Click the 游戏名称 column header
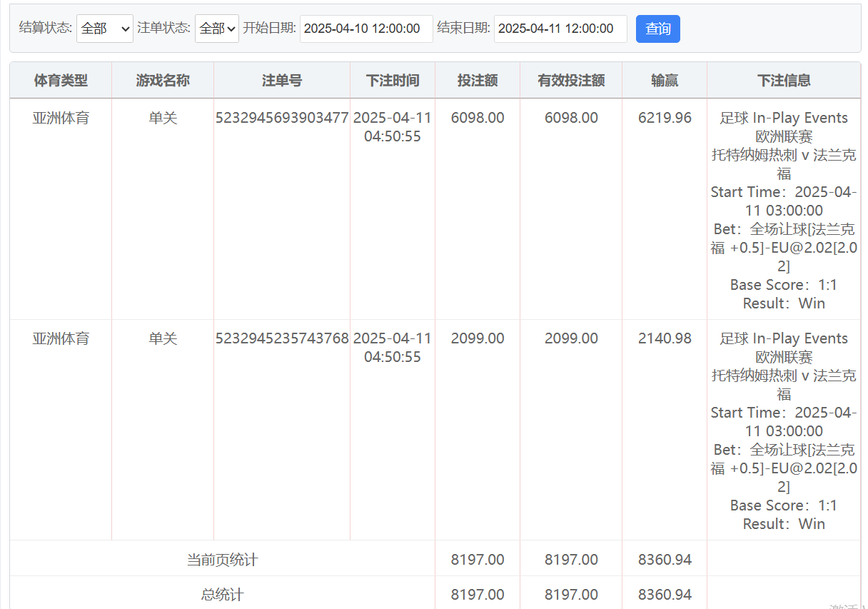This screenshot has width=868, height=609. [x=163, y=81]
